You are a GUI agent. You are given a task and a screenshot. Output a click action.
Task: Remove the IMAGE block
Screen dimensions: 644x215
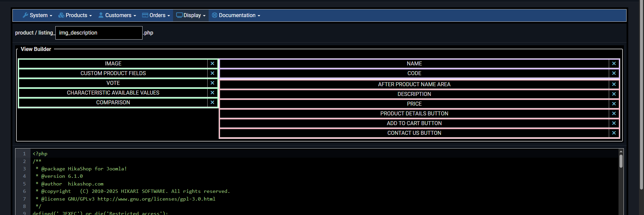pos(212,64)
